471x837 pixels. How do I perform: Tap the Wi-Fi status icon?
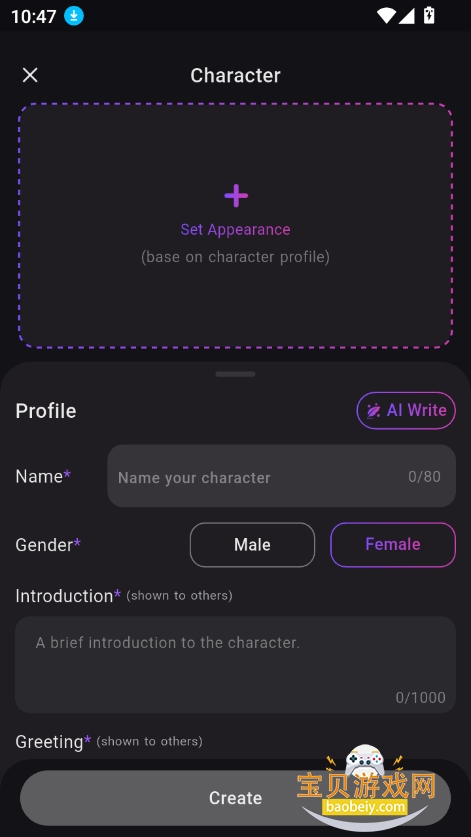point(386,15)
